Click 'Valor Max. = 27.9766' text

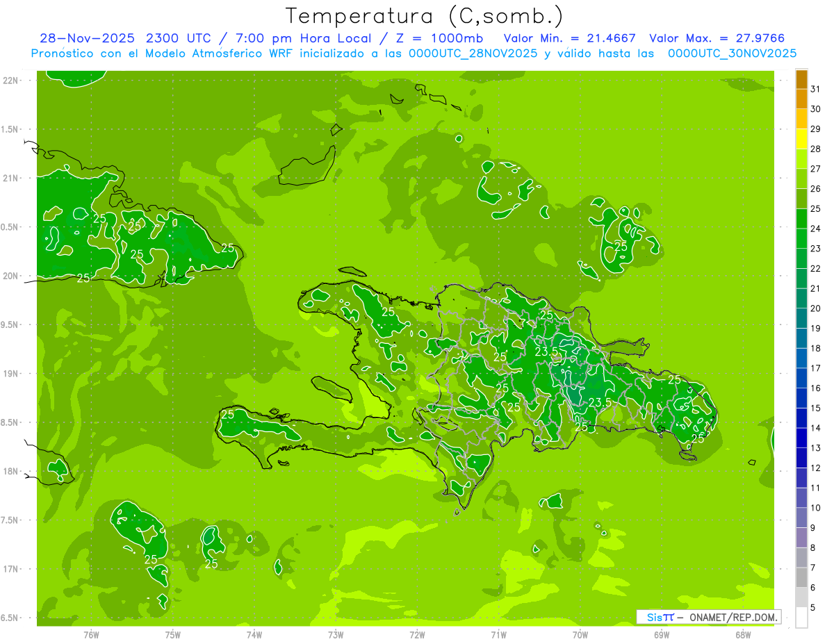coord(717,38)
